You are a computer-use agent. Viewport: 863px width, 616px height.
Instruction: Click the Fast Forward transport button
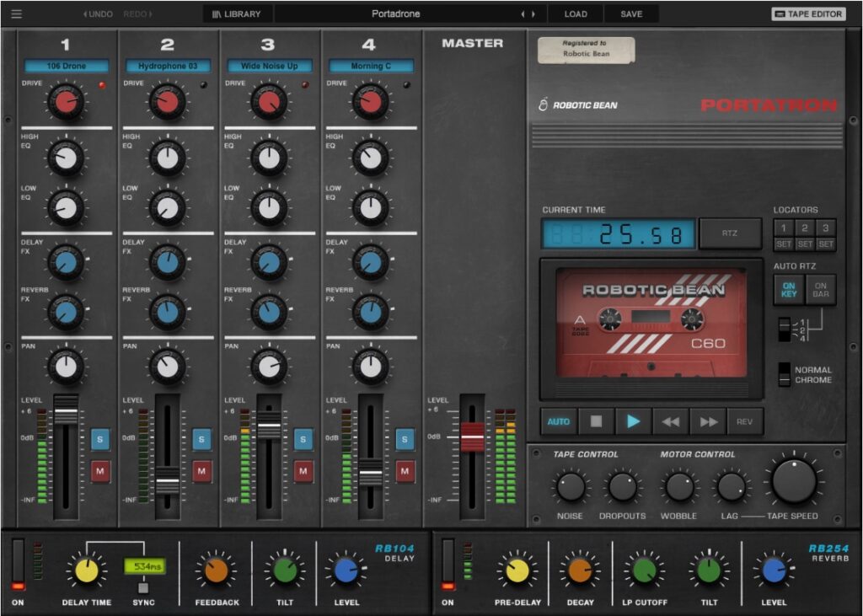[708, 421]
